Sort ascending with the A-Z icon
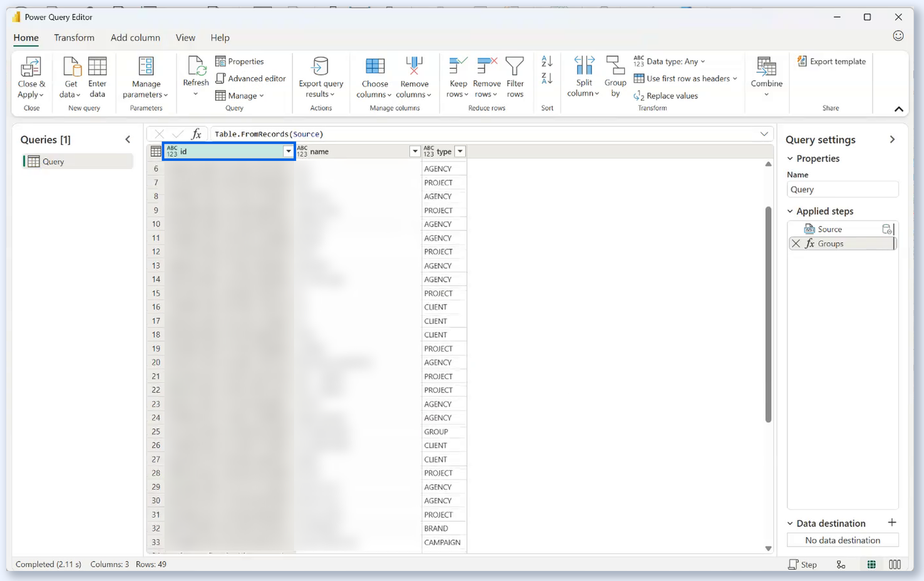 (x=547, y=61)
